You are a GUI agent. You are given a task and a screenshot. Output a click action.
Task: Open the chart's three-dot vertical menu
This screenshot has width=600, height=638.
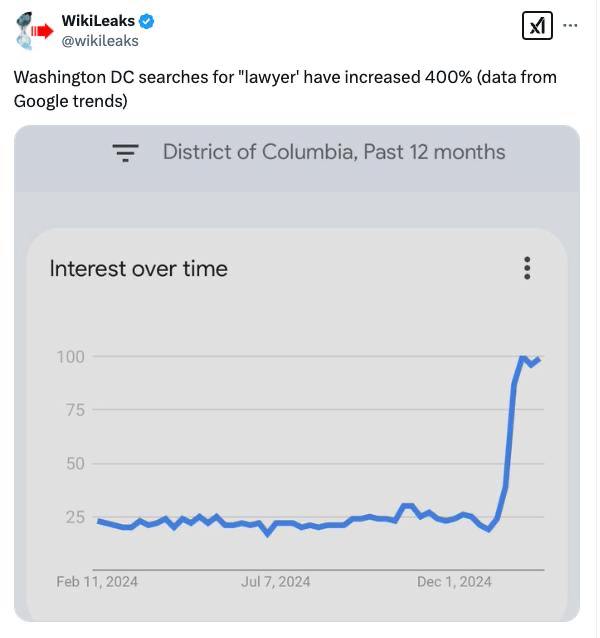527,268
